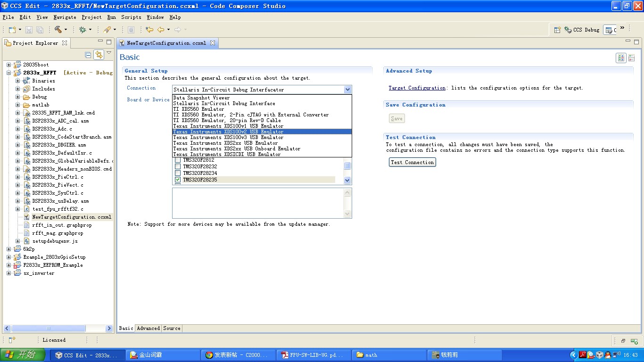Screen dimensions: 644x362
Task: Switch the form to two-column layout icon
Action: (x=621, y=58)
